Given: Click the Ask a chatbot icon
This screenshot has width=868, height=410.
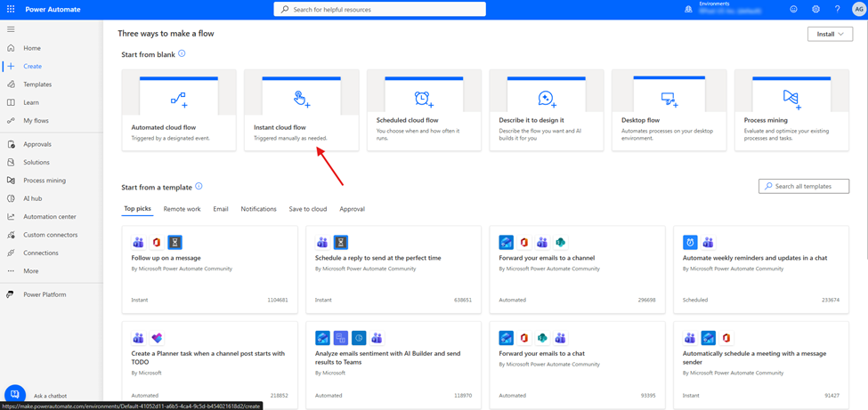Looking at the screenshot, I should tap(15, 394).
